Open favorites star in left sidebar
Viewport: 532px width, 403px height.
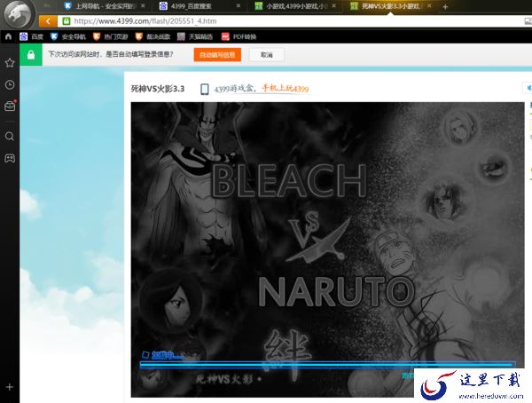pos(10,63)
